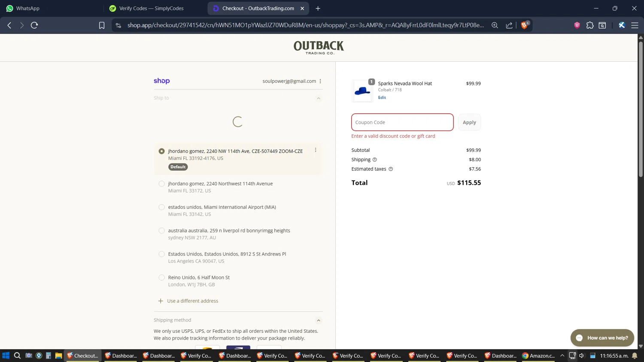Viewport: 644px width, 362px height.
Task: Click the browser forward arrow
Action: [x=22, y=25]
